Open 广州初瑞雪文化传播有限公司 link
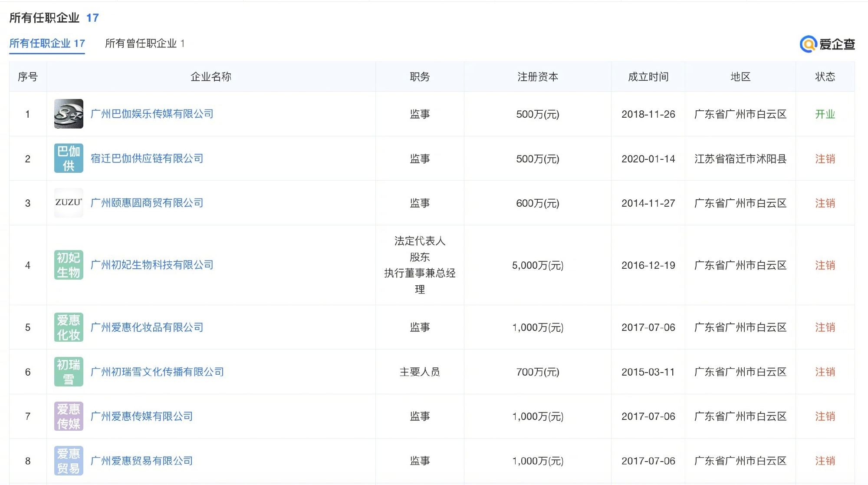Viewport: 868px width, 485px height. [157, 372]
